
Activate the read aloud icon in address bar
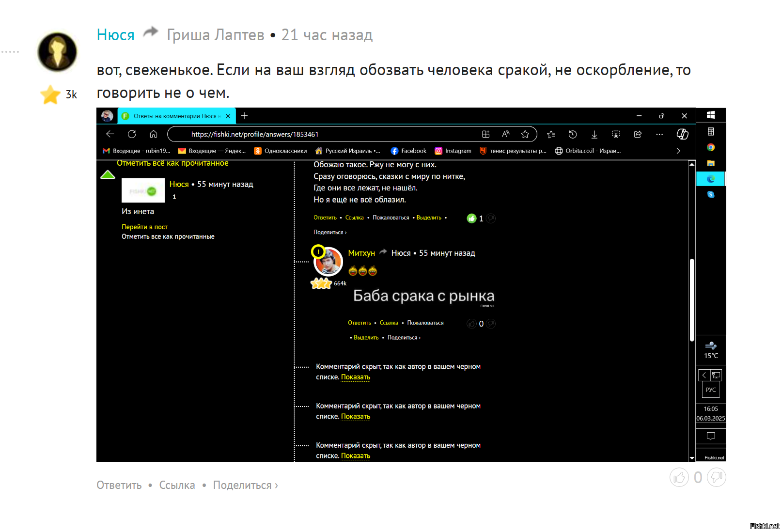505,134
